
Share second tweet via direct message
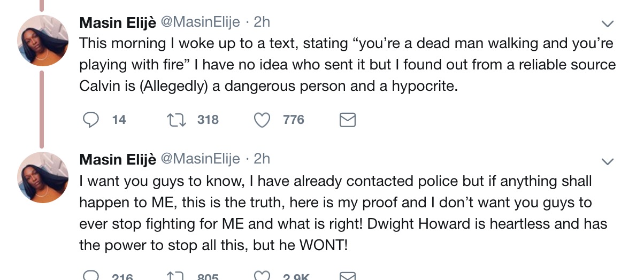(348, 276)
